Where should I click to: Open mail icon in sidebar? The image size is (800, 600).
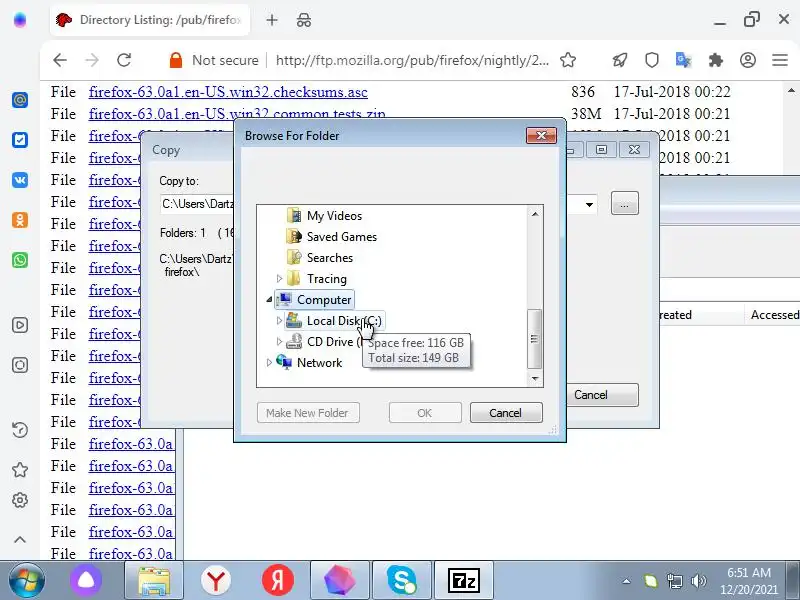coord(20,99)
